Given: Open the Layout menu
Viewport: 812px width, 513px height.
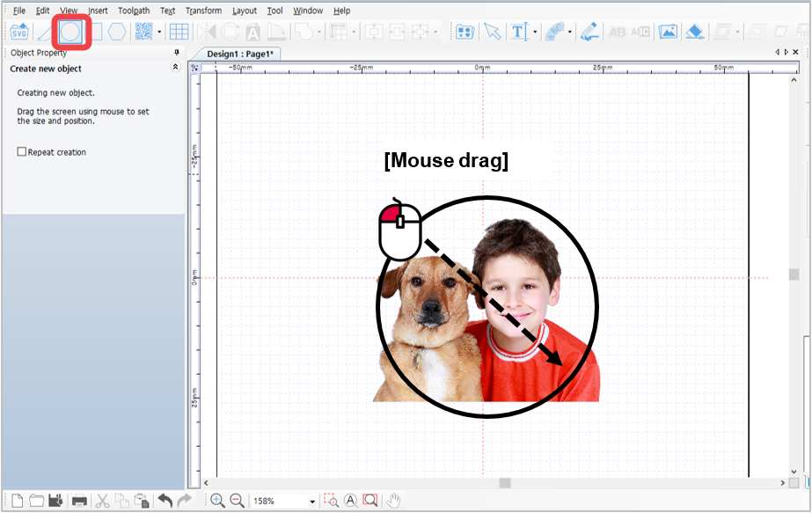Looking at the screenshot, I should tap(245, 11).
